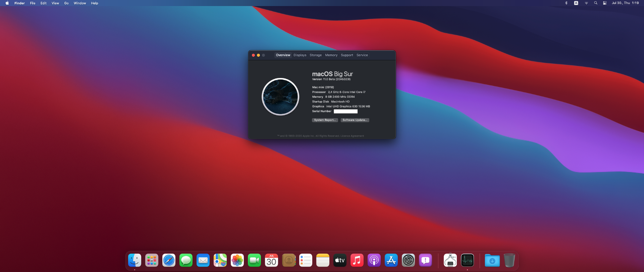Switch to the Storage tab

tap(315, 55)
